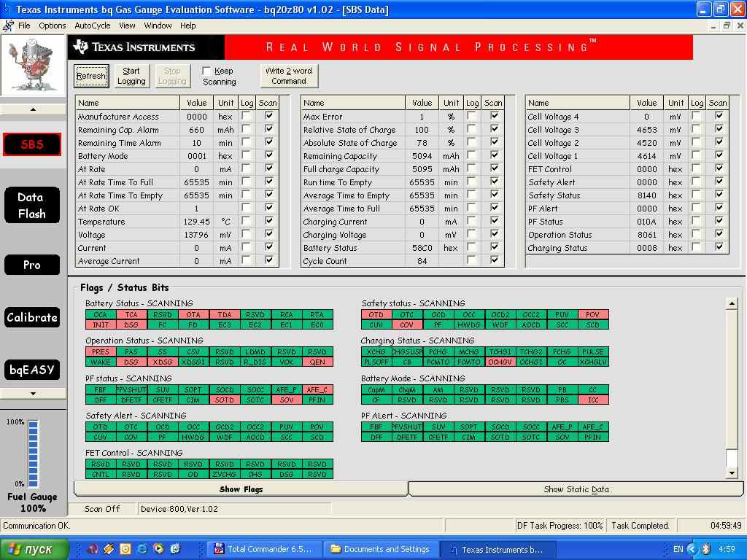Viewport: 747px width, 560px height.
Task: Click the Bluetooth tray icon
Action: point(706,549)
